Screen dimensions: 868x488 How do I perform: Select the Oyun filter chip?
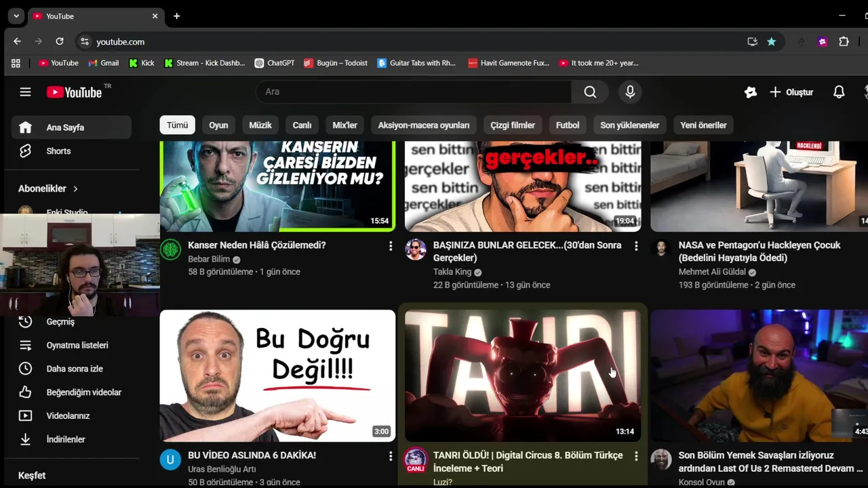click(x=218, y=125)
